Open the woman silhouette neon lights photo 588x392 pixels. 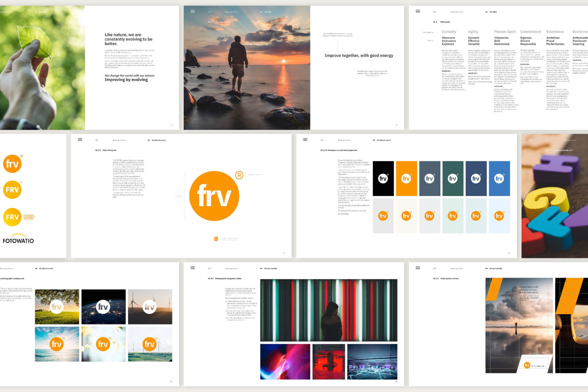click(329, 310)
